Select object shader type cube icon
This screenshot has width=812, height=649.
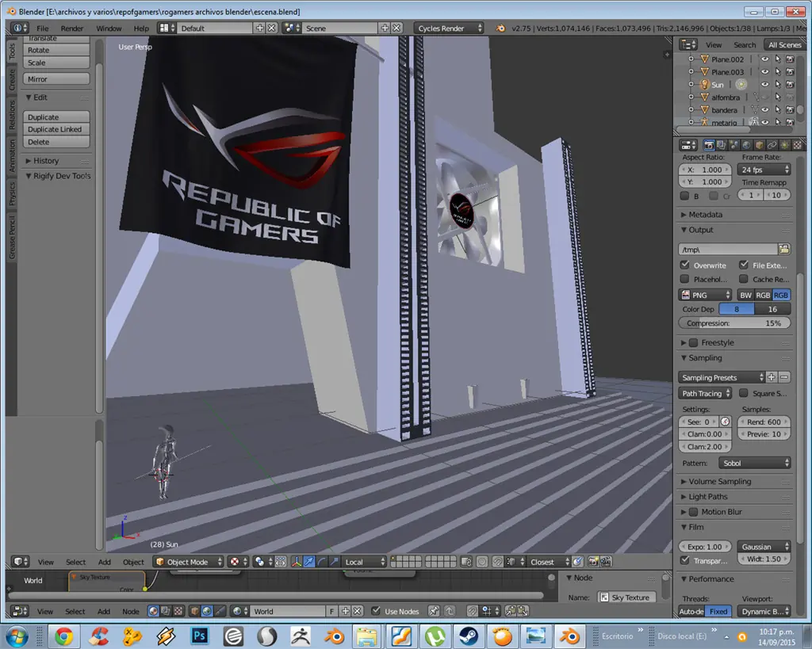coord(195,611)
